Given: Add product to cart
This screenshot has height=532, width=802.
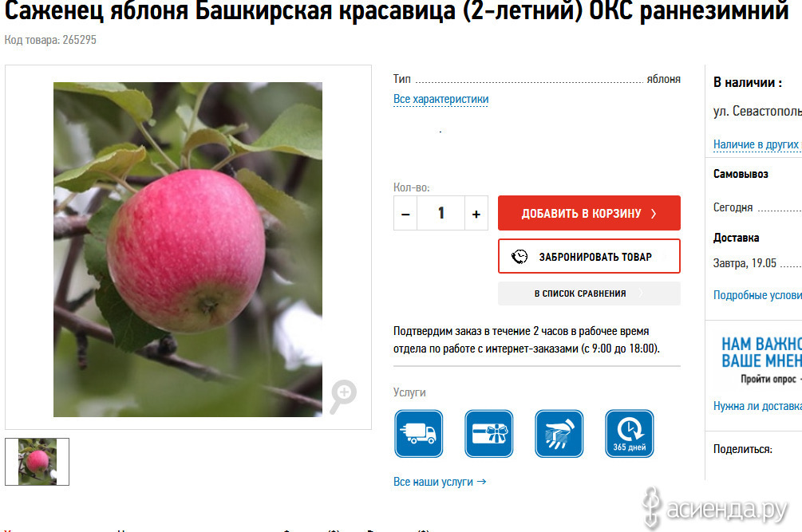Looking at the screenshot, I should click(x=589, y=213).
